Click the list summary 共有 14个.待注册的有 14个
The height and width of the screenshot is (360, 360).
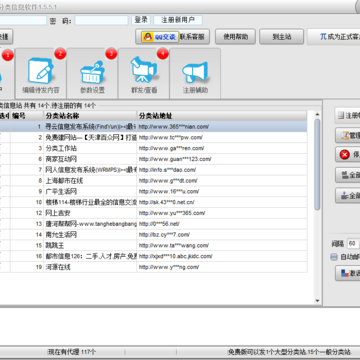point(60,106)
